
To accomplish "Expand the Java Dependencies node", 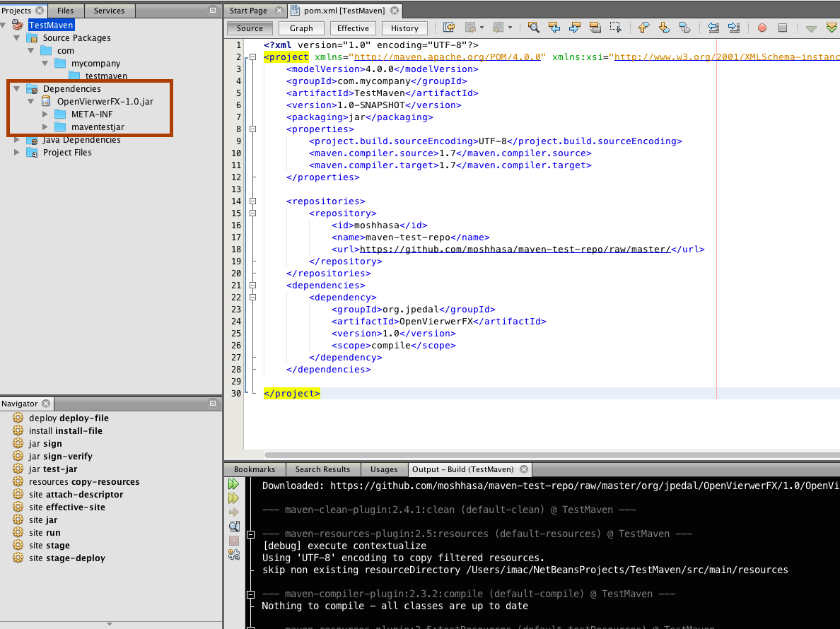I will 17,140.
